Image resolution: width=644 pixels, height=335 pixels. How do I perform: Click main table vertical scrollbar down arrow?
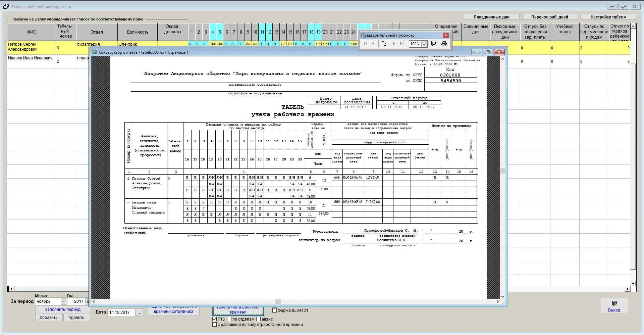pyautogui.click(x=633, y=283)
